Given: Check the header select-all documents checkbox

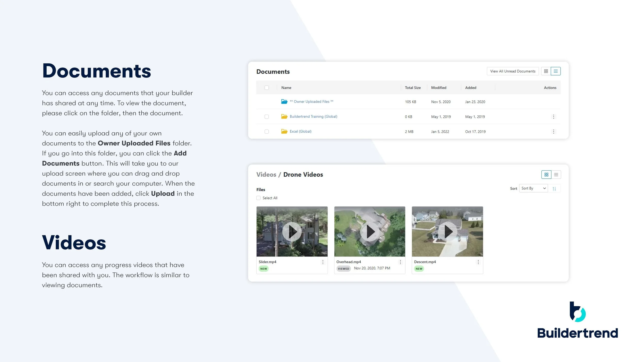Looking at the screenshot, I should coord(267,88).
